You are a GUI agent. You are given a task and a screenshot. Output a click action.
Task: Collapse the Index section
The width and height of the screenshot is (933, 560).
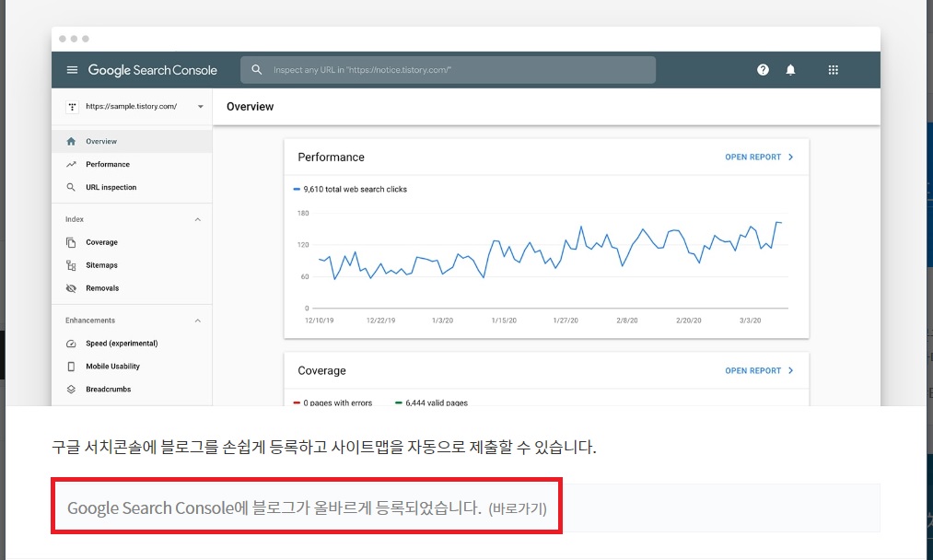(x=196, y=219)
